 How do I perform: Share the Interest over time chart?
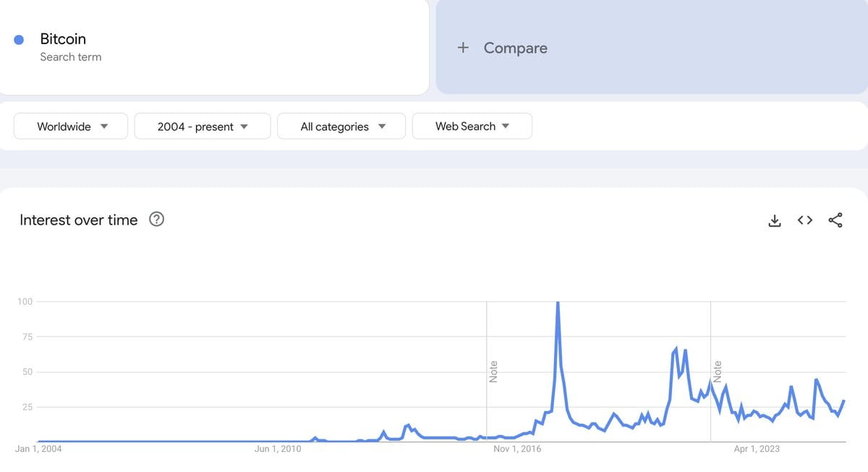[x=835, y=220]
